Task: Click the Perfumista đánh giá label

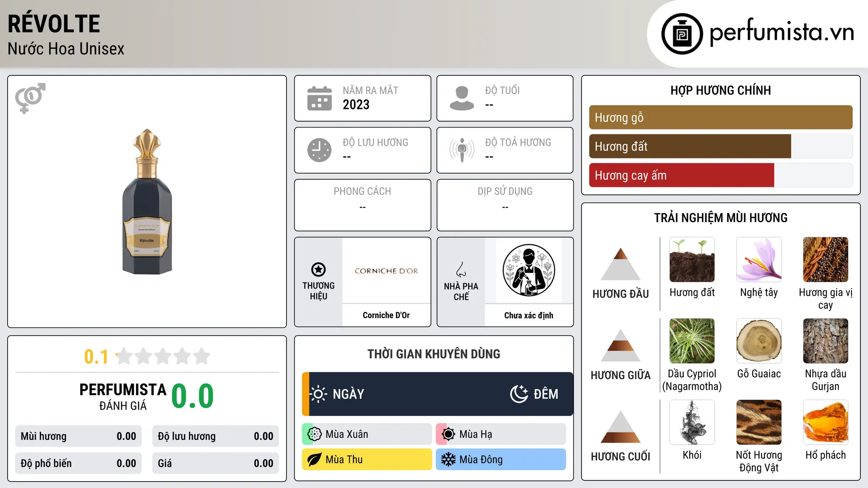Action: point(123,396)
